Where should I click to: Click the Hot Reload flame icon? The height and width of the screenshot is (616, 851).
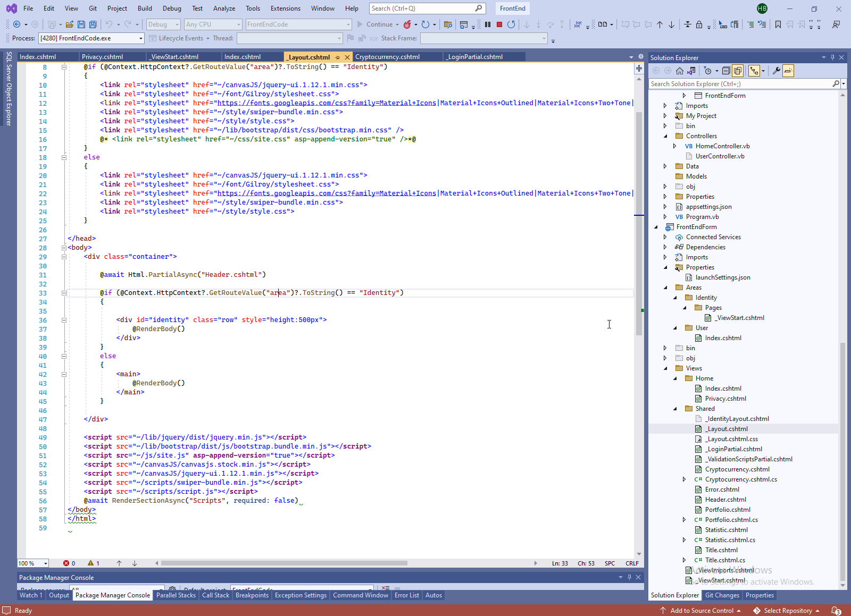(x=407, y=24)
